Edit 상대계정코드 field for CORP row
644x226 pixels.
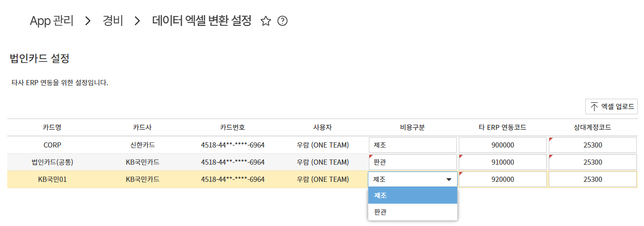pos(593,145)
